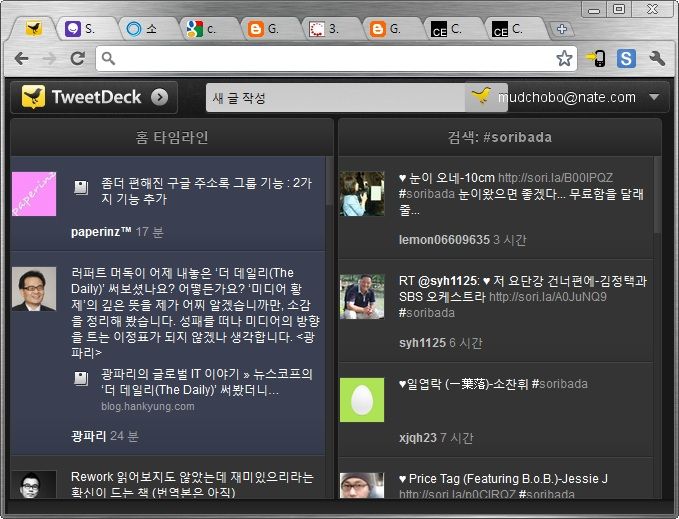679x519 pixels.
Task: Click the Rework 읽어보지도 tweet text
Action: 192,484
